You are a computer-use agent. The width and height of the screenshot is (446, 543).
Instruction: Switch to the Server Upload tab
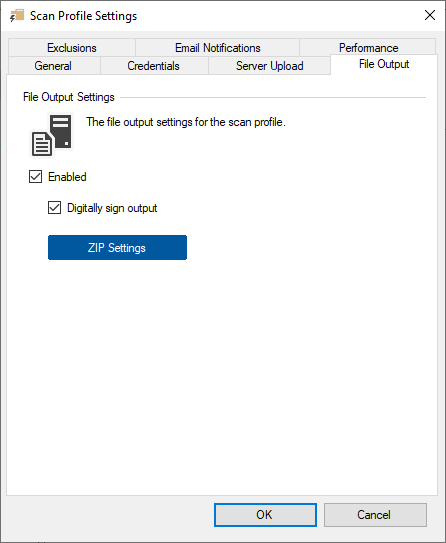[x=269, y=65]
